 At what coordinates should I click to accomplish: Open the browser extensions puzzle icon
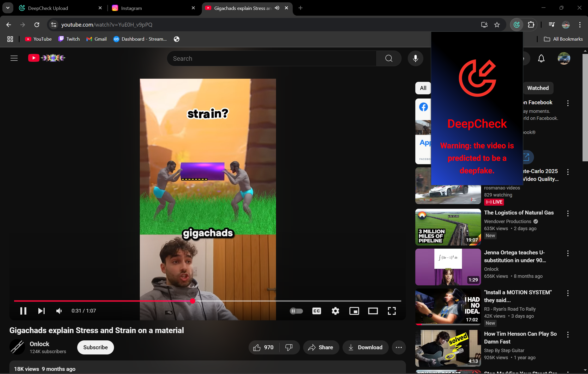531,25
